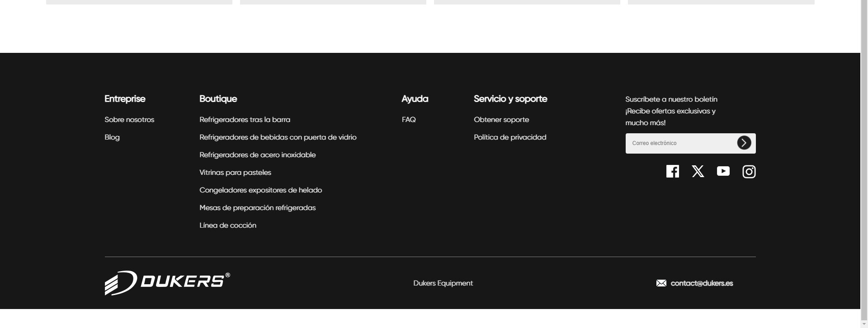The image size is (868, 328).
Task: Select Refrigeradores de bebidas con puerta de vidrio
Action: click(x=278, y=137)
